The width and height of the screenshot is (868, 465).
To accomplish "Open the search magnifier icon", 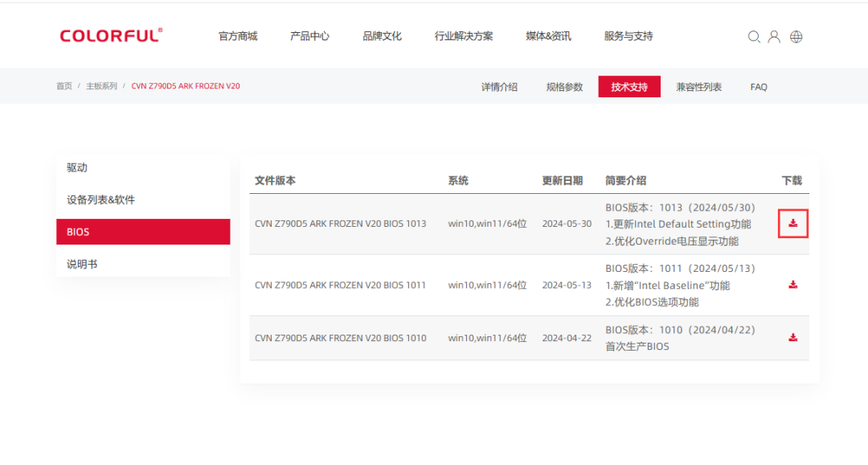I will click(x=754, y=36).
